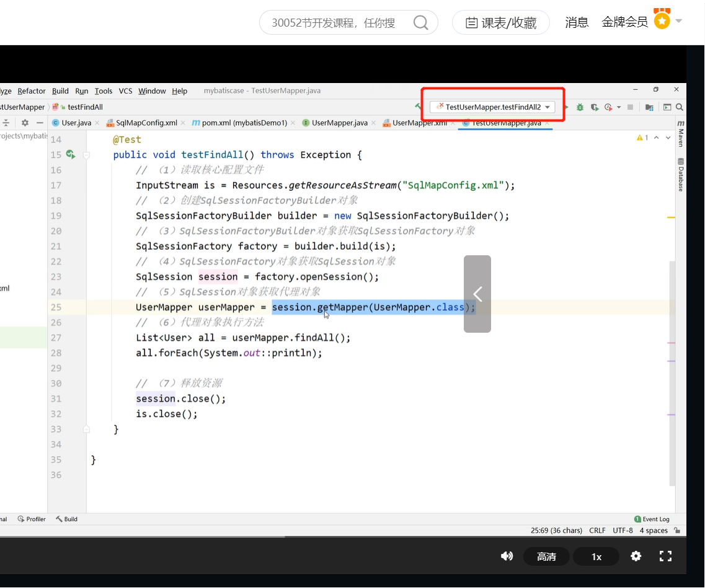Open the Help menu

179,90
